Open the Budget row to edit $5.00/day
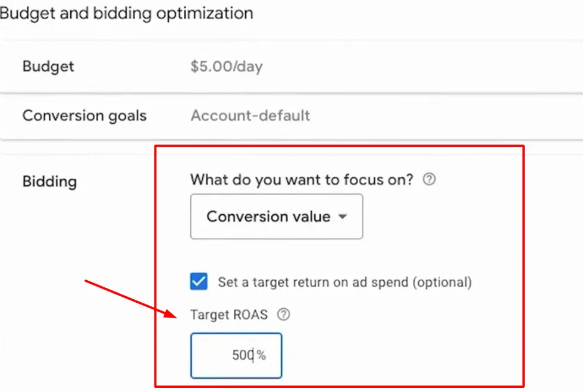 click(225, 67)
